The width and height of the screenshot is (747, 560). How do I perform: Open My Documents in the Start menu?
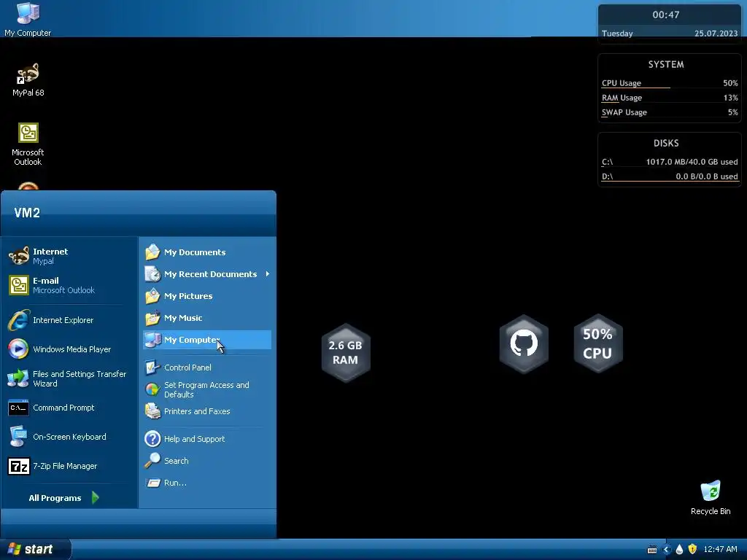(206, 252)
